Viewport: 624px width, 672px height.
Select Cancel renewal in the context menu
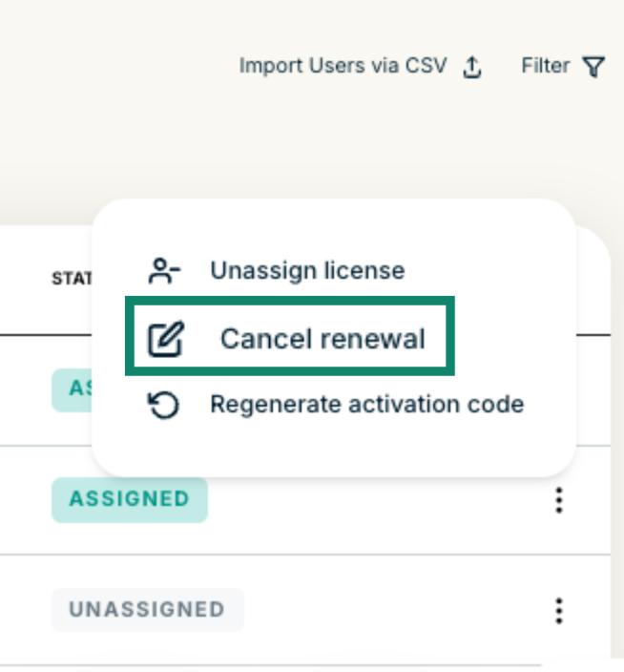[x=322, y=339]
